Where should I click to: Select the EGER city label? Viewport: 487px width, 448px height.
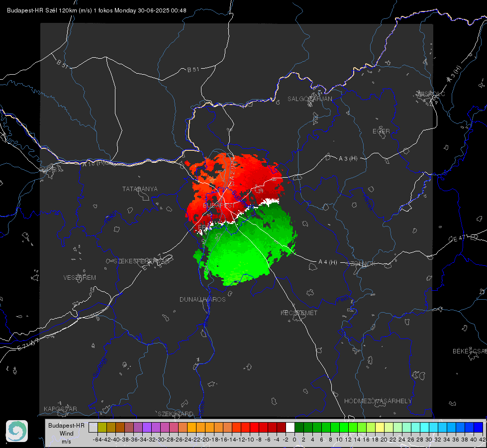[381, 131]
